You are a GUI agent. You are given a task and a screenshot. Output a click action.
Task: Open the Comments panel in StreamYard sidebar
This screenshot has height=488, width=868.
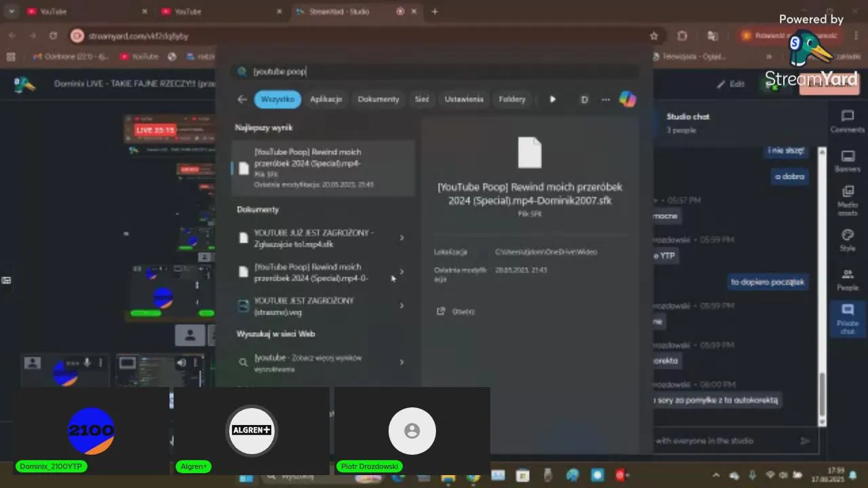[x=847, y=122]
